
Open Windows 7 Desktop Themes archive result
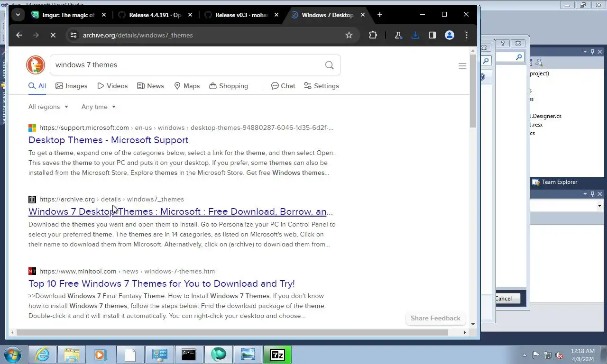(x=181, y=211)
